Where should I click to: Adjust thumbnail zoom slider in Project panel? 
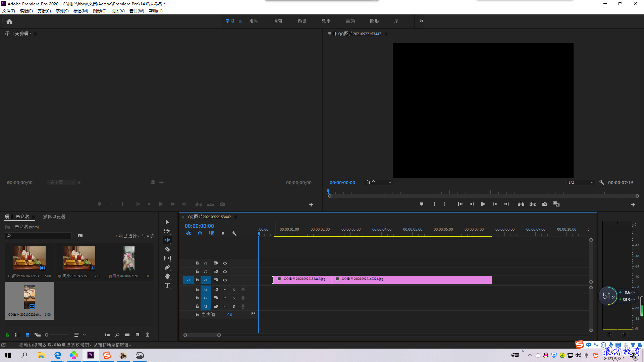pyautogui.click(x=56, y=335)
